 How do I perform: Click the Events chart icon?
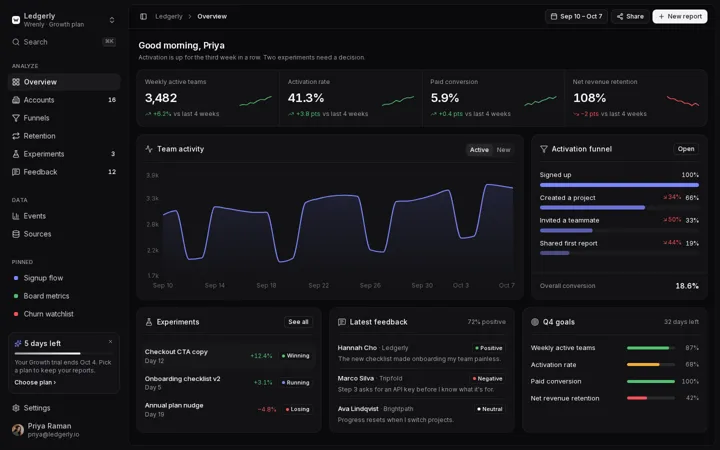(x=16, y=216)
